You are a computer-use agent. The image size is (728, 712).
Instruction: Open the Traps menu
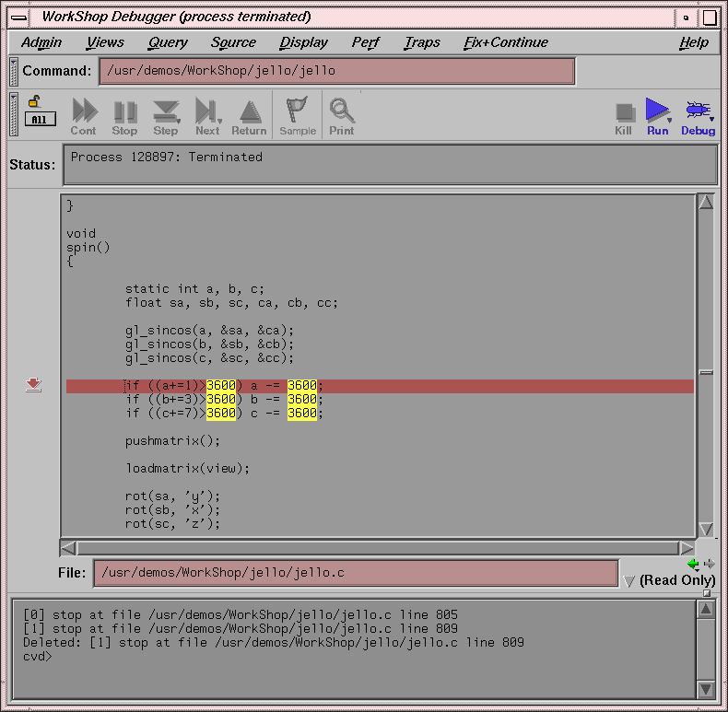[422, 42]
